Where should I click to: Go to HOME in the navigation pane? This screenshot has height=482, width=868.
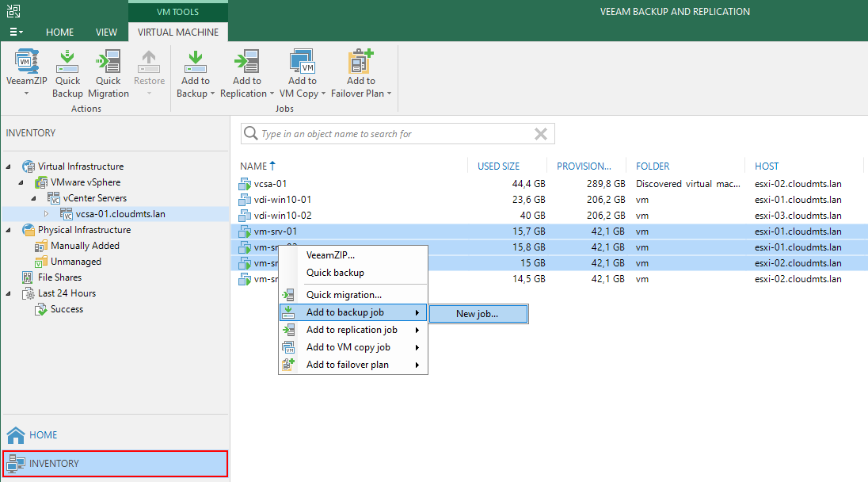tap(44, 434)
